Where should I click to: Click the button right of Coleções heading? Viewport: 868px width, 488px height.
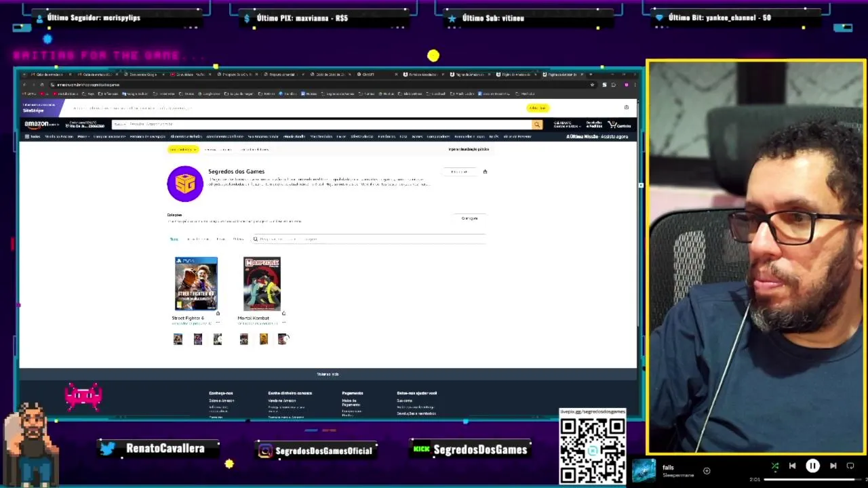click(469, 218)
